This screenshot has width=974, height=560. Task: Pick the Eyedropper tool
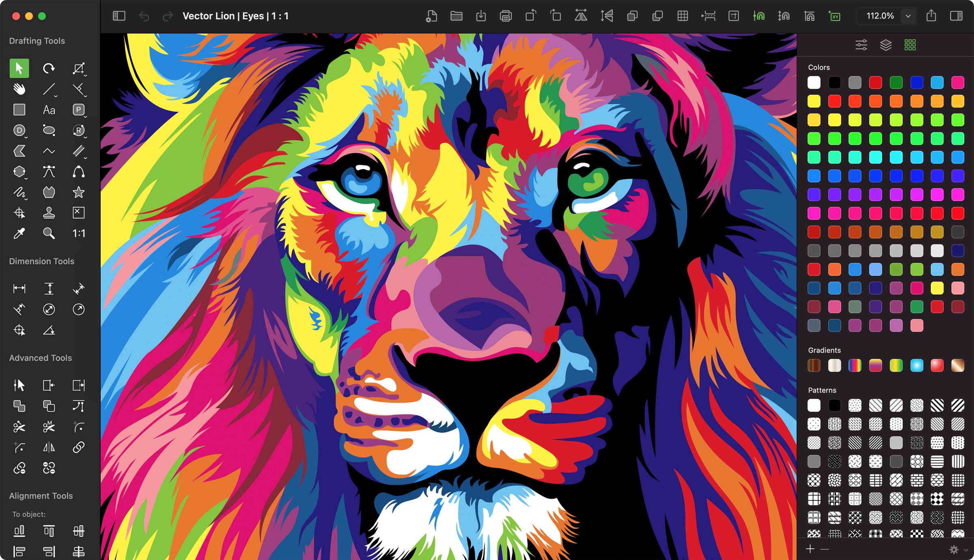[19, 233]
